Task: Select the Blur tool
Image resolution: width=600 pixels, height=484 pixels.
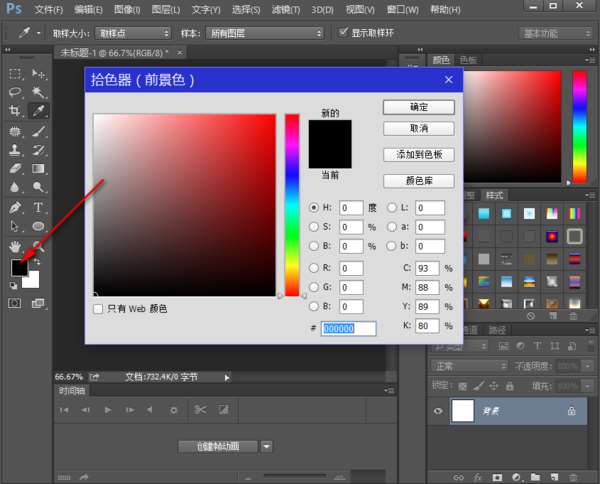Action: (15, 187)
